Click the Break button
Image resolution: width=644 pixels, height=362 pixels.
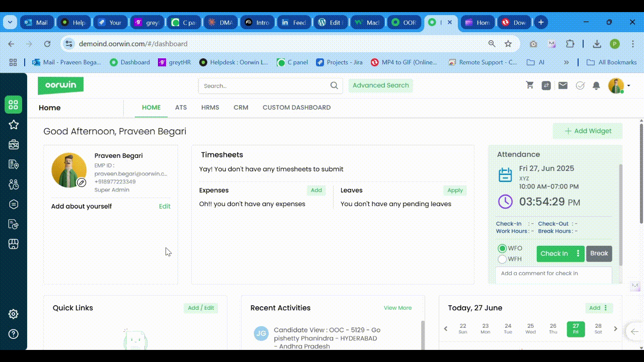coord(599,253)
